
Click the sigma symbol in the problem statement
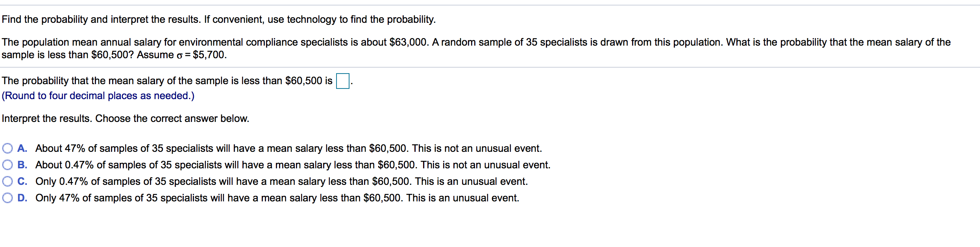tap(179, 55)
